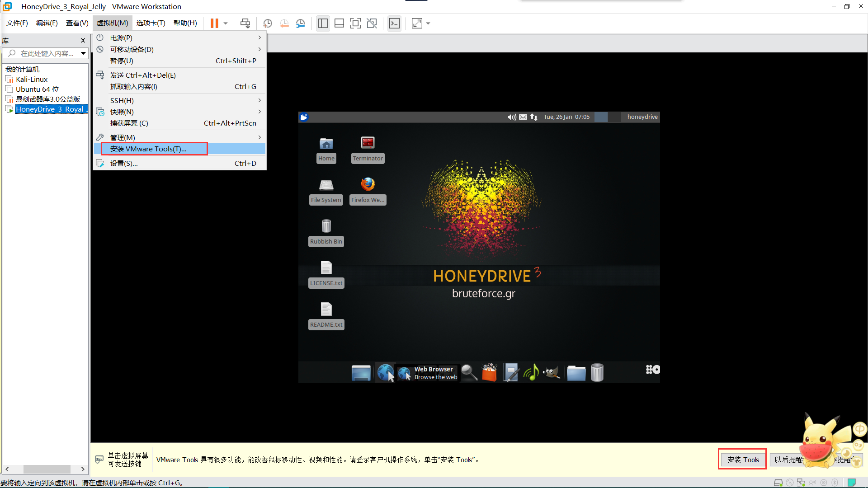Image resolution: width=868 pixels, height=488 pixels.
Task: Expand the library search dropdown arrow
Action: (84, 53)
